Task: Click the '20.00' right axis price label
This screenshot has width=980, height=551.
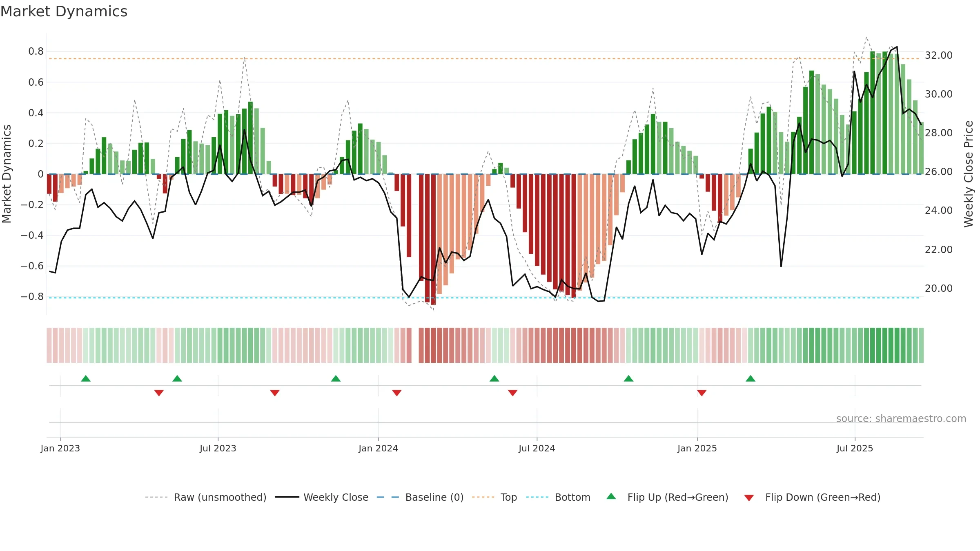Action: [x=939, y=289]
